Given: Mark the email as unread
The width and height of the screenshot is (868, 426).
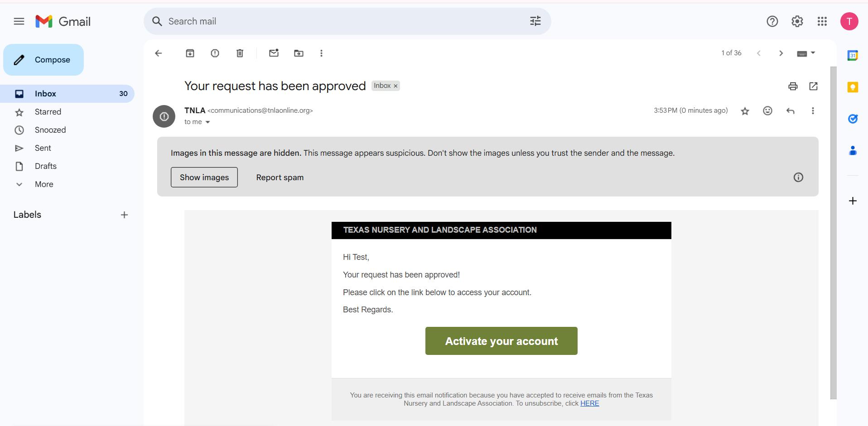Looking at the screenshot, I should click(x=274, y=53).
